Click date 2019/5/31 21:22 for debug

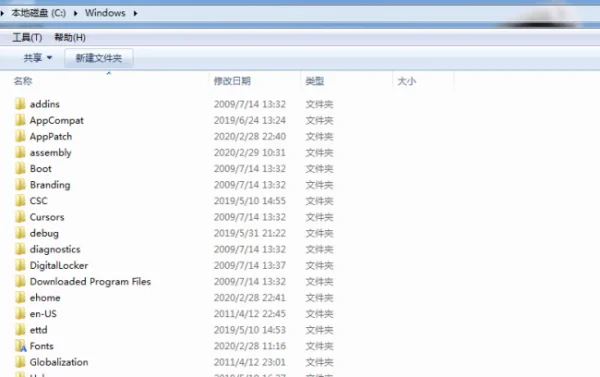coord(249,233)
